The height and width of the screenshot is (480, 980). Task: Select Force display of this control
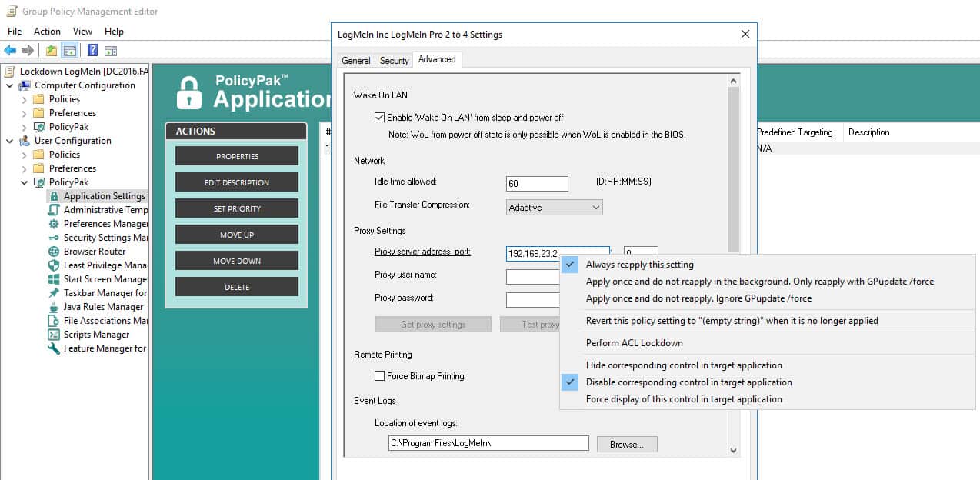point(768,399)
